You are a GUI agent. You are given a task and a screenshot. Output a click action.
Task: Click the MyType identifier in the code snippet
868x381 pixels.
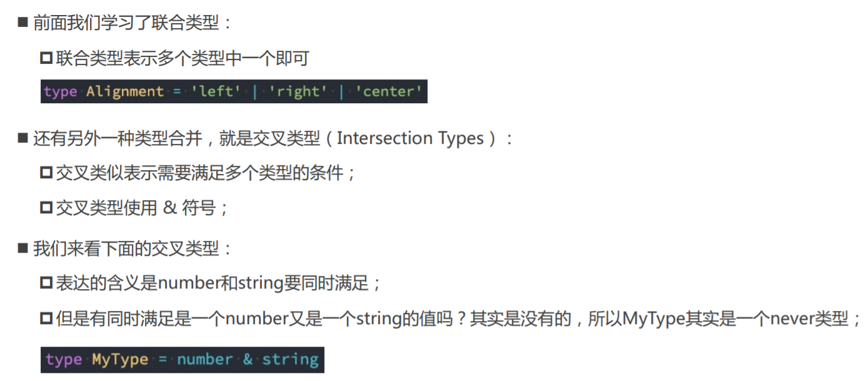click(120, 360)
